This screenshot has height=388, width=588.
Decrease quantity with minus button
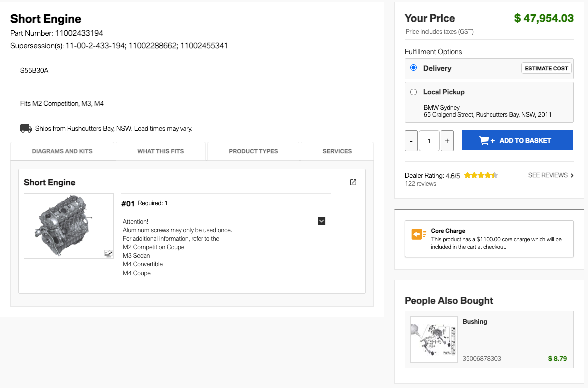point(411,141)
